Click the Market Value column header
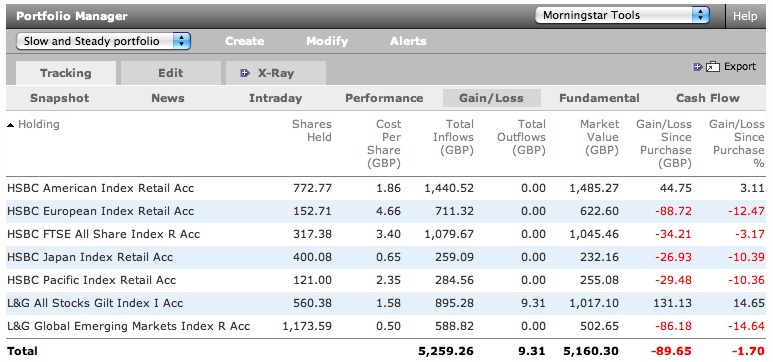 599,137
